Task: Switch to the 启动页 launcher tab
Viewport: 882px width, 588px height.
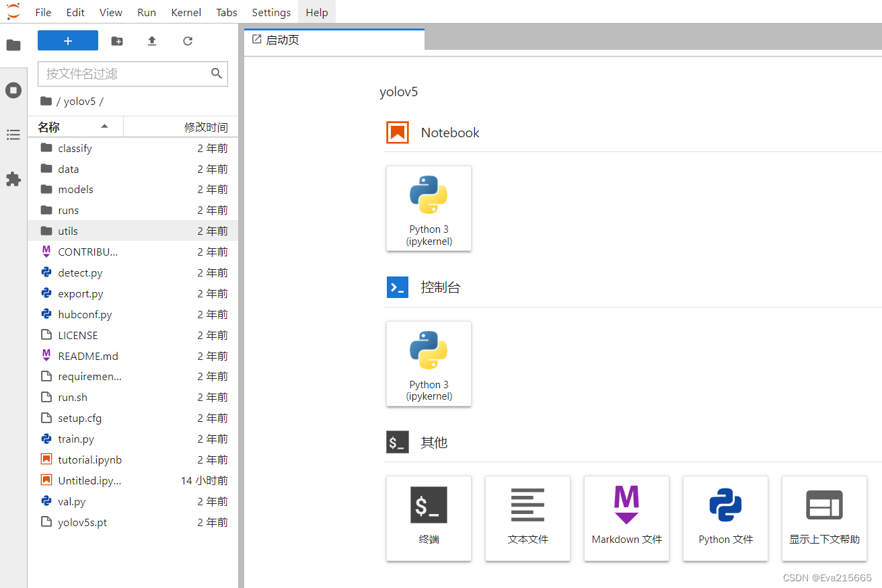Action: 334,40
